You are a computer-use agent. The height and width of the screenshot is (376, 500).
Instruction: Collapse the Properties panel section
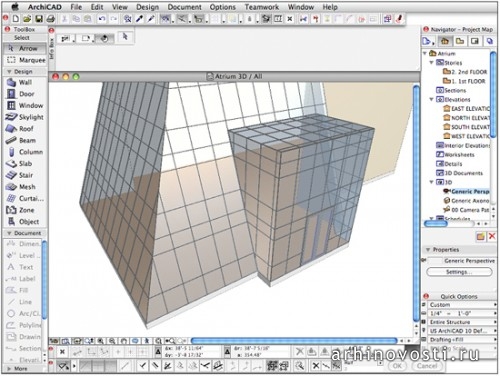click(x=428, y=250)
